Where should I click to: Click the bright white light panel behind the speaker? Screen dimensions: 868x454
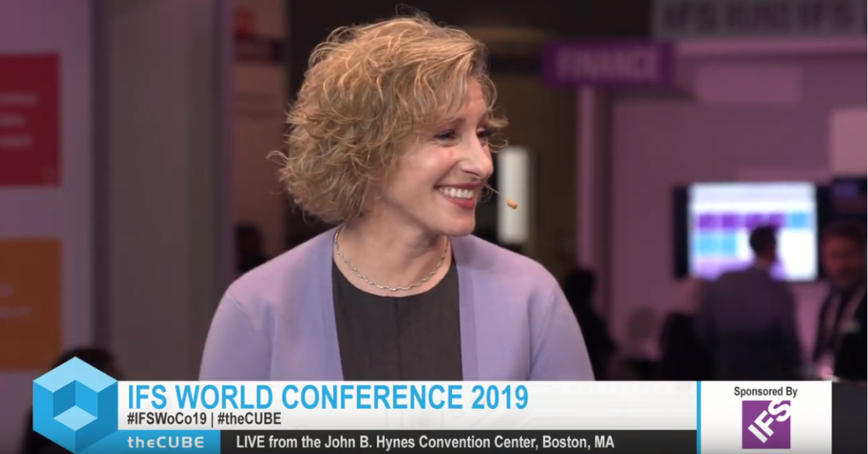(x=513, y=194)
